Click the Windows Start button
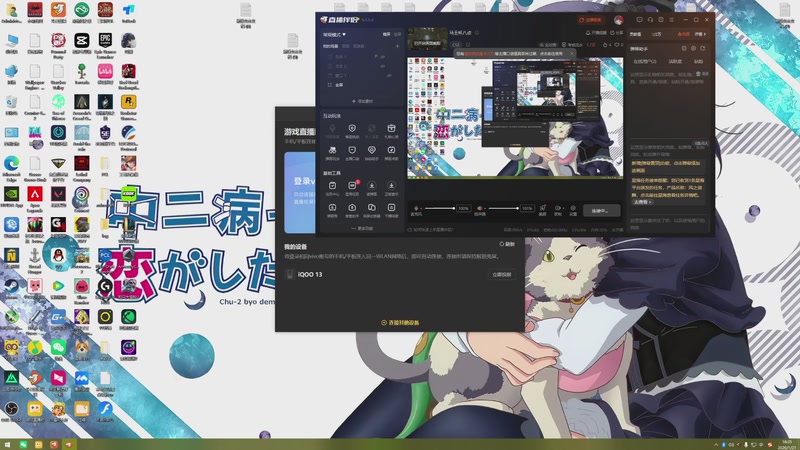Viewport: 800px width, 450px height. [7, 445]
